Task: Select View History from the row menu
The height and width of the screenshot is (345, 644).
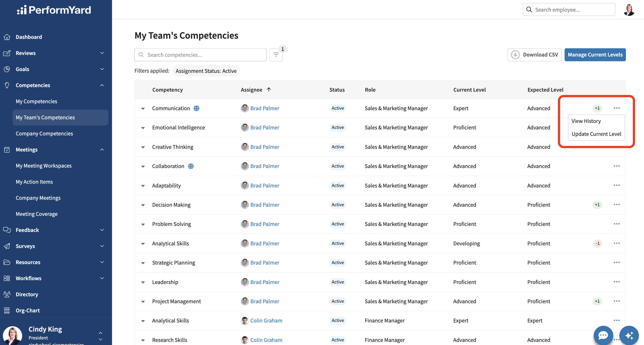Action: click(586, 121)
